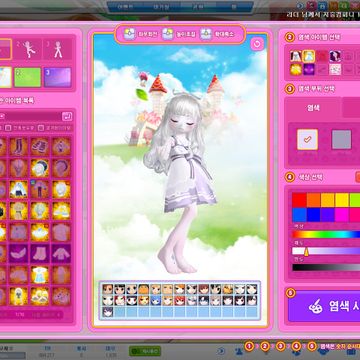Viewport: 360px width, 360px height.
Task: Choose pose 3 with the standing figure
Action: [58, 49]
